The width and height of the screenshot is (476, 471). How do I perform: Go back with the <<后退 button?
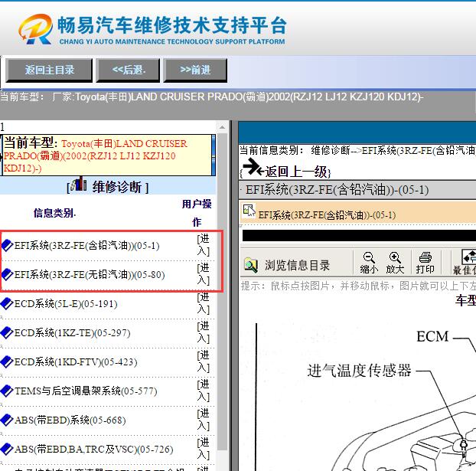coord(128,70)
